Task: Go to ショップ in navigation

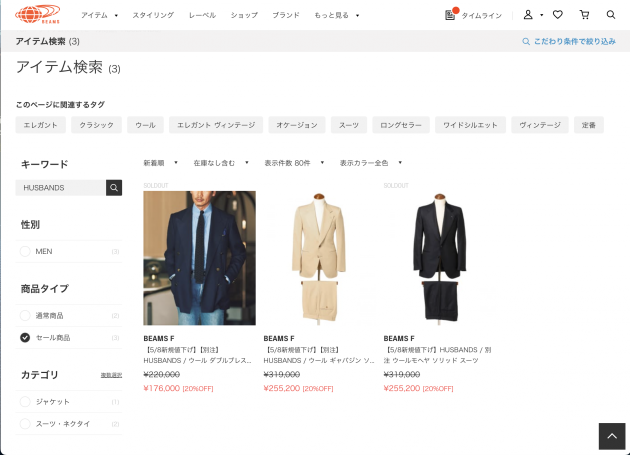Action: (x=244, y=15)
